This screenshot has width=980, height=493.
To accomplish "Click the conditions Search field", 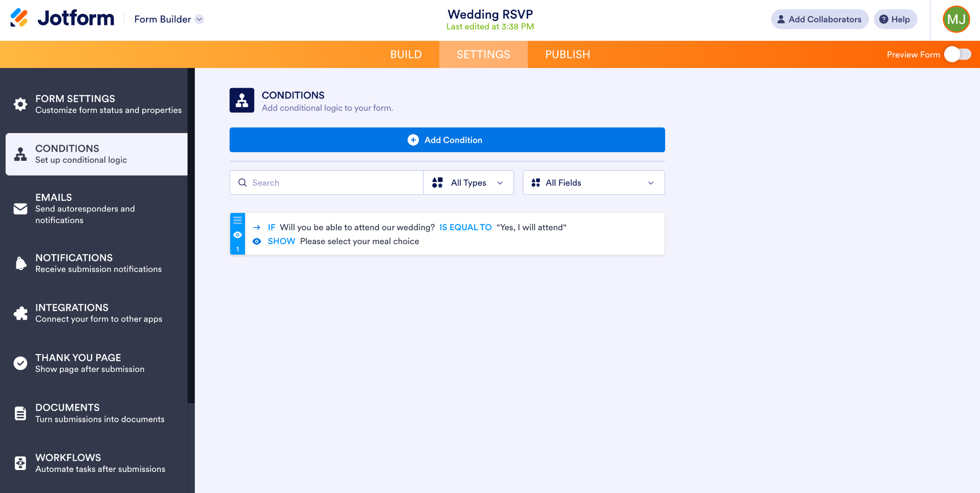I will [326, 183].
